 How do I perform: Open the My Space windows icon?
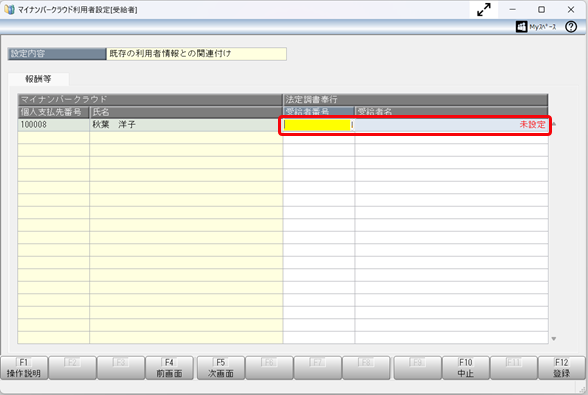(x=521, y=27)
